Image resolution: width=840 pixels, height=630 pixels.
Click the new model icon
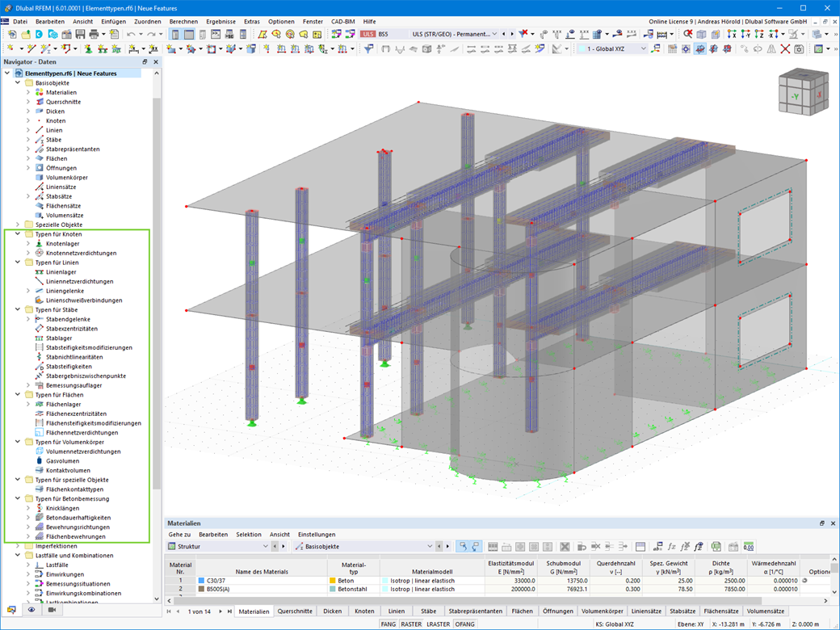(12, 34)
